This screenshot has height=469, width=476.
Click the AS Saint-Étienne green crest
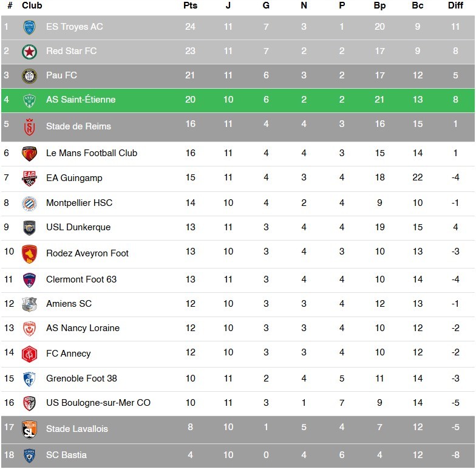point(29,100)
